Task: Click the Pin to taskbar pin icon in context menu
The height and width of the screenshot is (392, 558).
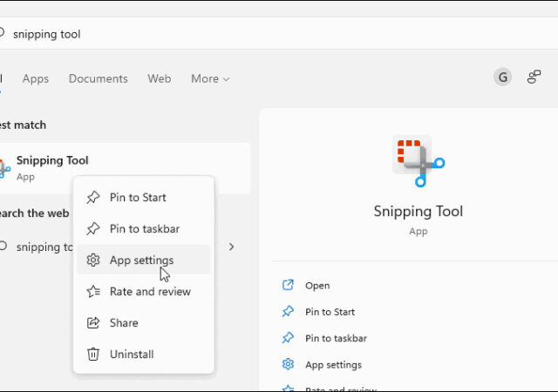Action: (x=93, y=229)
